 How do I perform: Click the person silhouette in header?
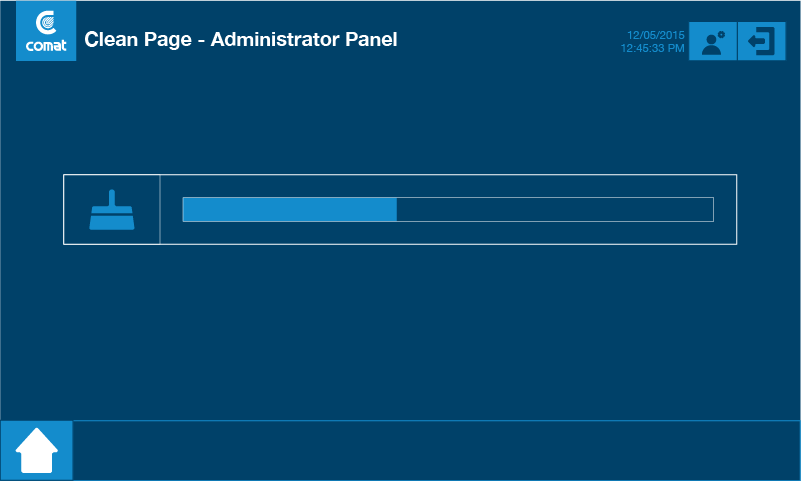(x=711, y=44)
